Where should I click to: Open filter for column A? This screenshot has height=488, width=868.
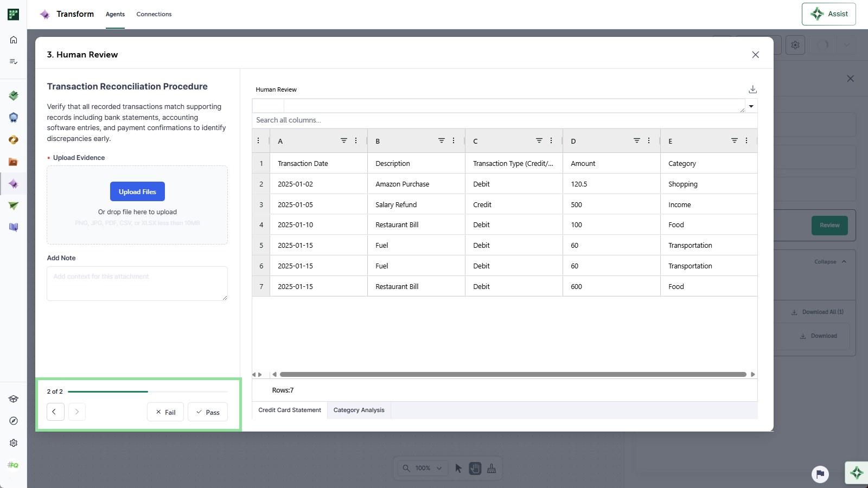click(x=344, y=140)
